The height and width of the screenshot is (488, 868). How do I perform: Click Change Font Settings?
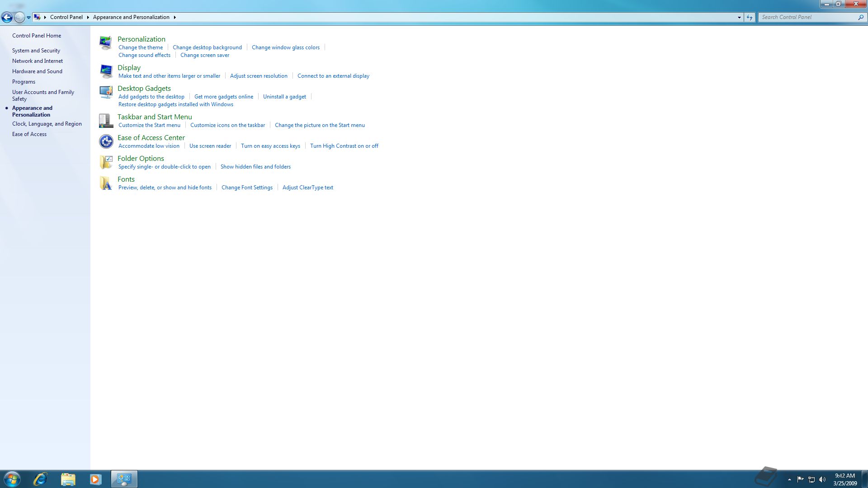click(x=247, y=188)
